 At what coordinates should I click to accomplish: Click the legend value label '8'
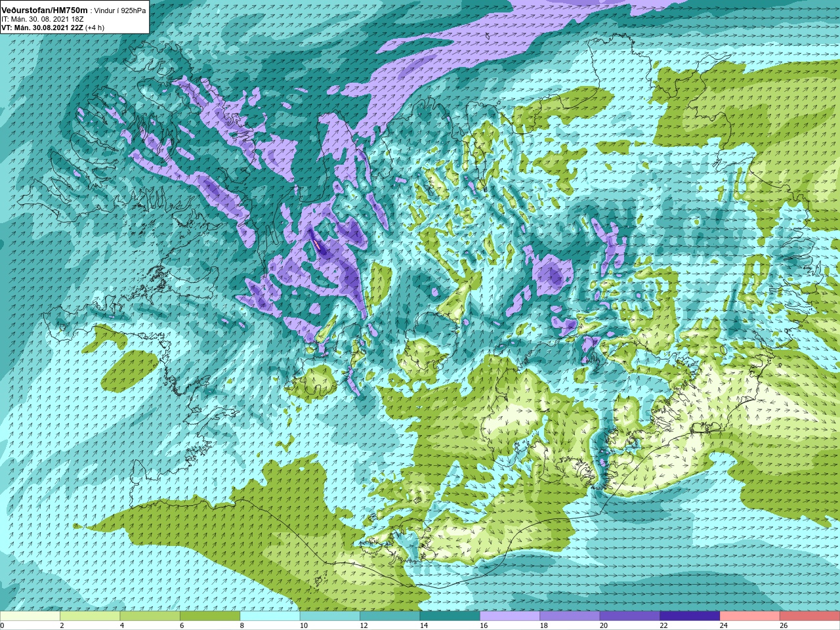click(x=242, y=626)
